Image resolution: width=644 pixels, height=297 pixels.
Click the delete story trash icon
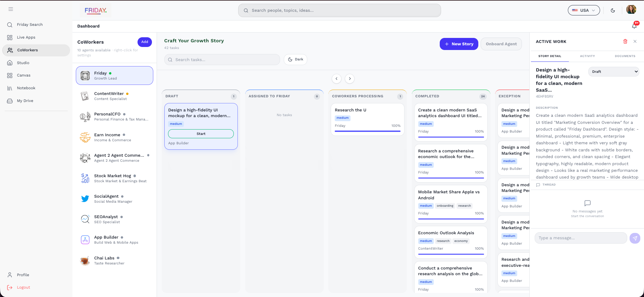pos(625,42)
